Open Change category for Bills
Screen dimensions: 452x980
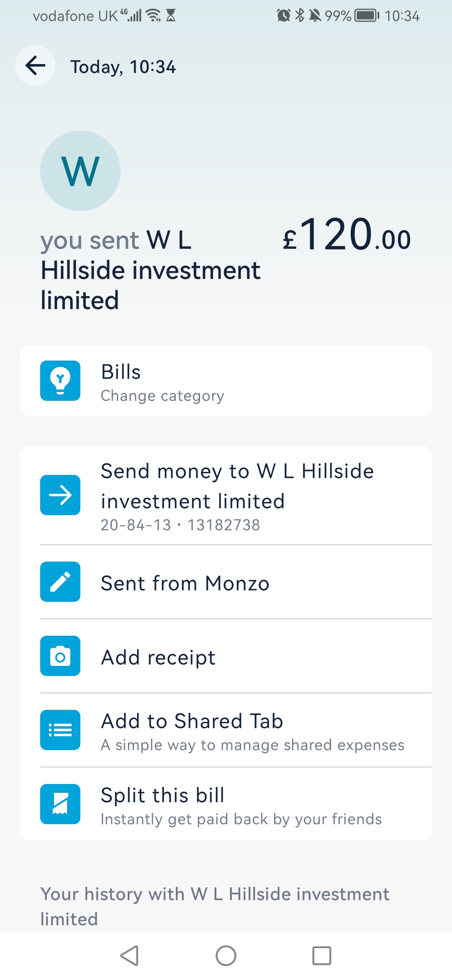(x=162, y=396)
